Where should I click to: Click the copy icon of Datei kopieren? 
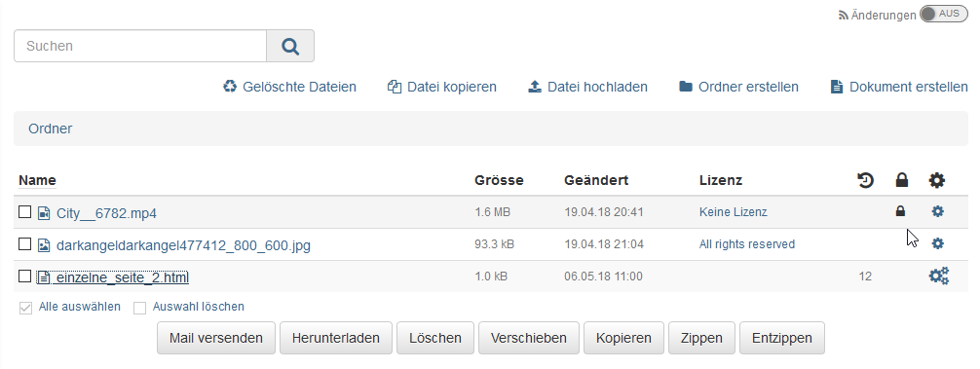click(x=394, y=87)
